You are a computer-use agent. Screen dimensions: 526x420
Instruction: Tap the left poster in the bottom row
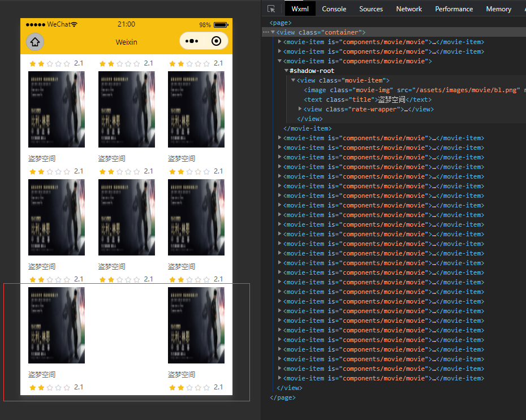coord(57,325)
